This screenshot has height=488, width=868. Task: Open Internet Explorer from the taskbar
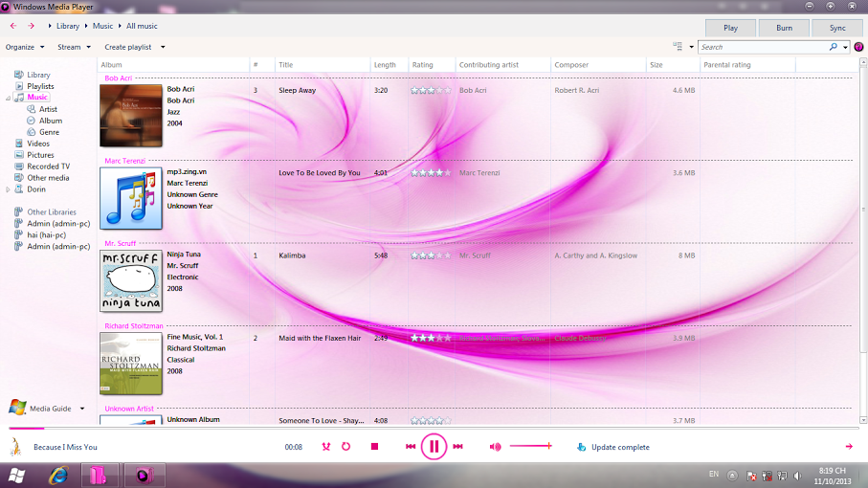(x=58, y=476)
